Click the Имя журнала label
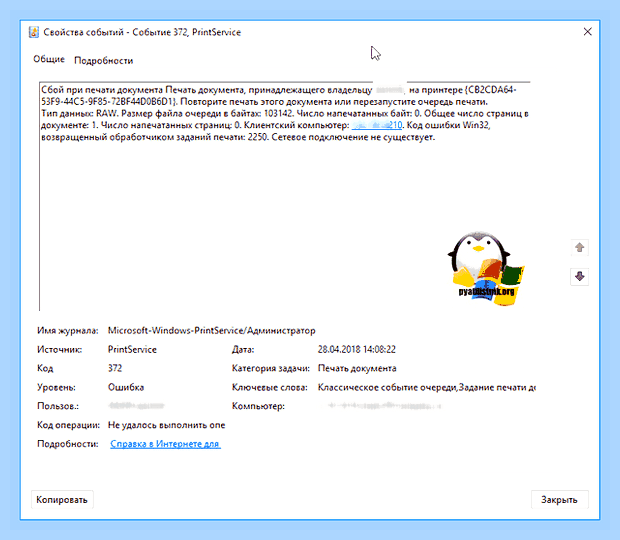Viewport: 620px width, 540px height. [68, 330]
